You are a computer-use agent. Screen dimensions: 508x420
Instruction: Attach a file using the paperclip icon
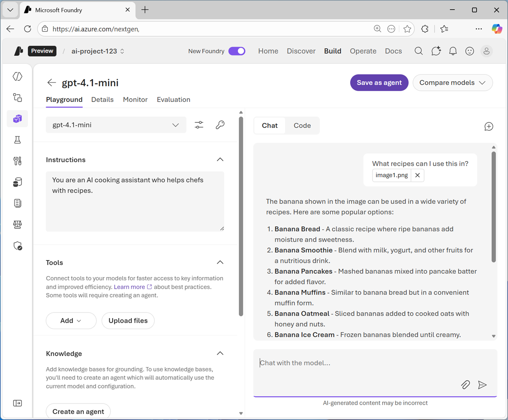tap(465, 385)
